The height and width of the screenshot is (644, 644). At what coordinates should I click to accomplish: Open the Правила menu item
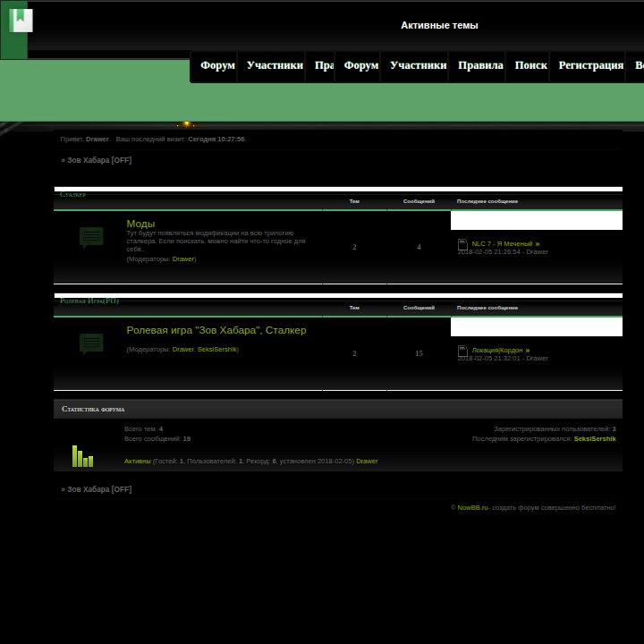480,65
